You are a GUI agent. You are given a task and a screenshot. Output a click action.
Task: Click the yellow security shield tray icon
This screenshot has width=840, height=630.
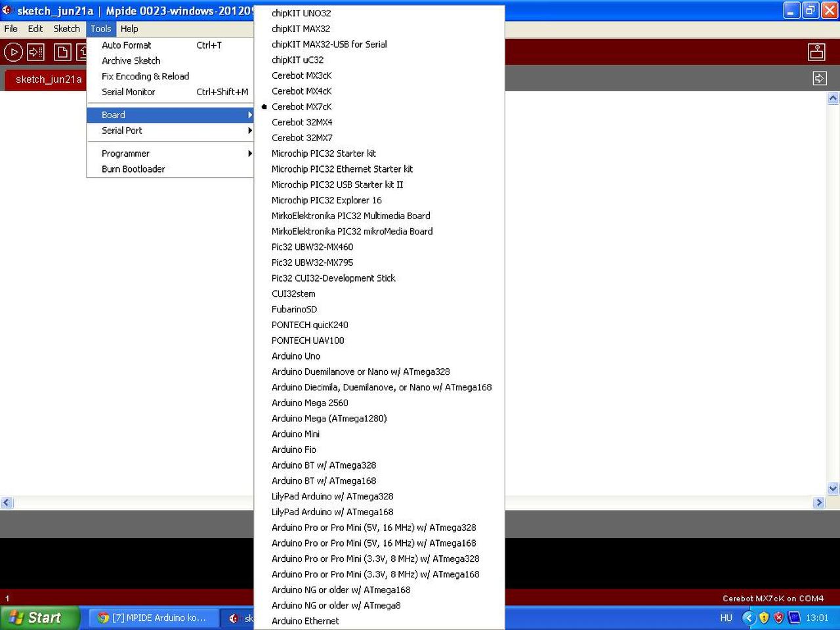point(763,618)
